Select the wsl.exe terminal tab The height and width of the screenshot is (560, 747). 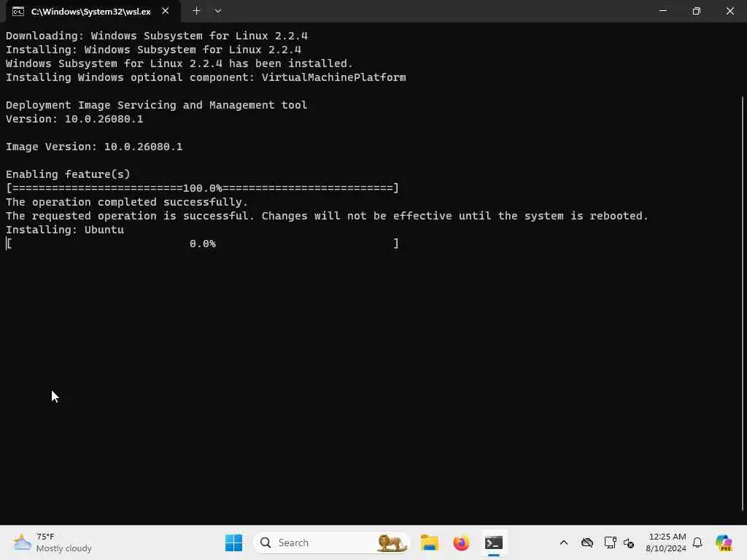(x=93, y=12)
